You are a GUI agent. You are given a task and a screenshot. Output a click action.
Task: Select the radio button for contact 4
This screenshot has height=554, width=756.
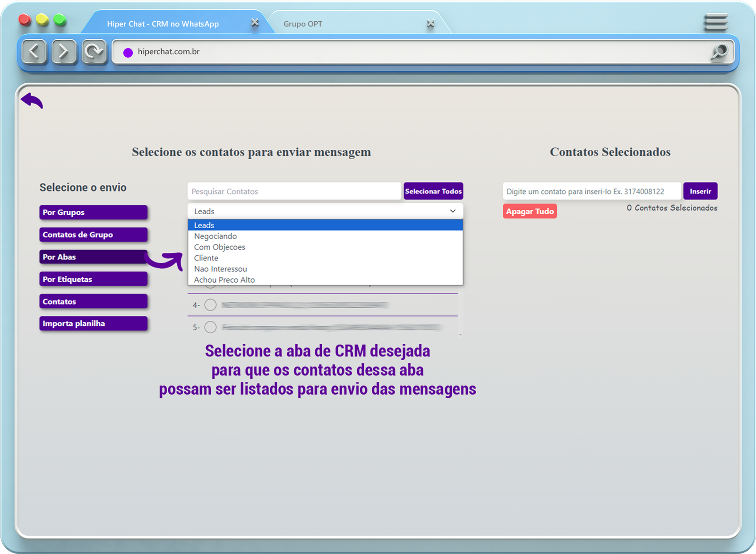211,305
